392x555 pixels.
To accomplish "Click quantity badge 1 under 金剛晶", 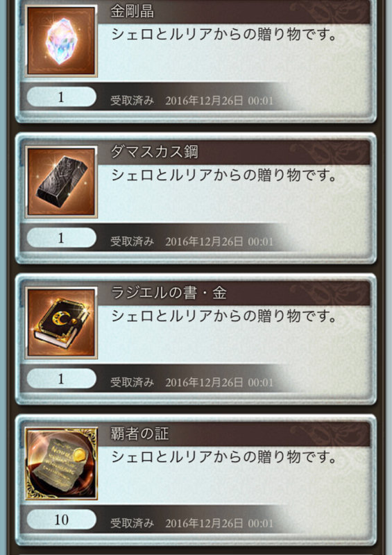I will tap(61, 96).
